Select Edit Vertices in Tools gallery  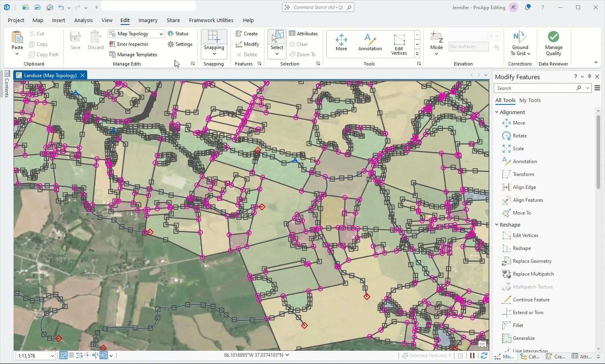click(399, 44)
